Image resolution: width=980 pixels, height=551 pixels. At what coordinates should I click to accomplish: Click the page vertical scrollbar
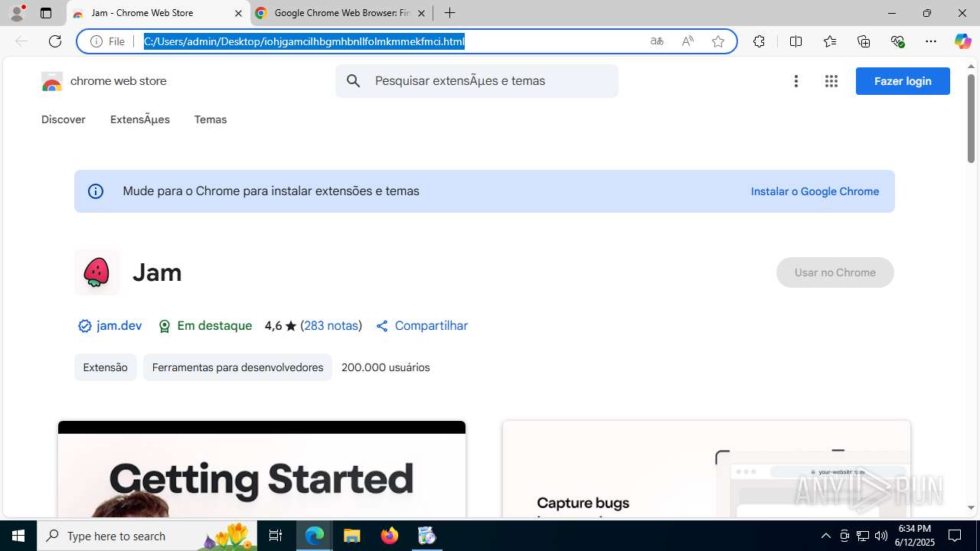(971, 118)
